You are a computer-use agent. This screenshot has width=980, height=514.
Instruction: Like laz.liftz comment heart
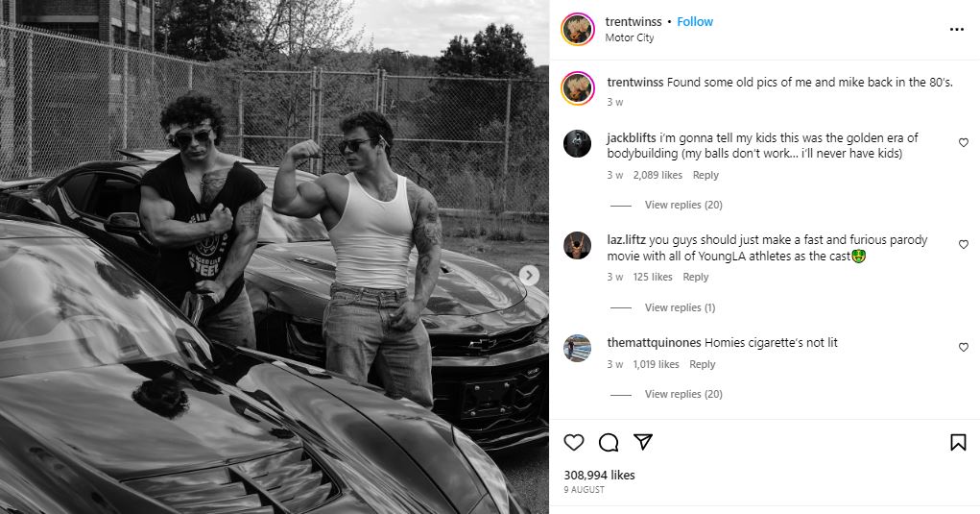[964, 245]
